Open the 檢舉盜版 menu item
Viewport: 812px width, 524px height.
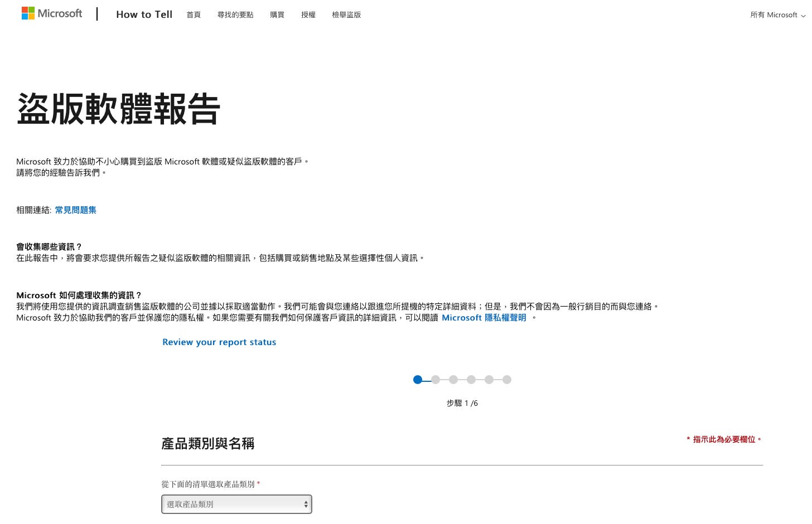pyautogui.click(x=346, y=15)
